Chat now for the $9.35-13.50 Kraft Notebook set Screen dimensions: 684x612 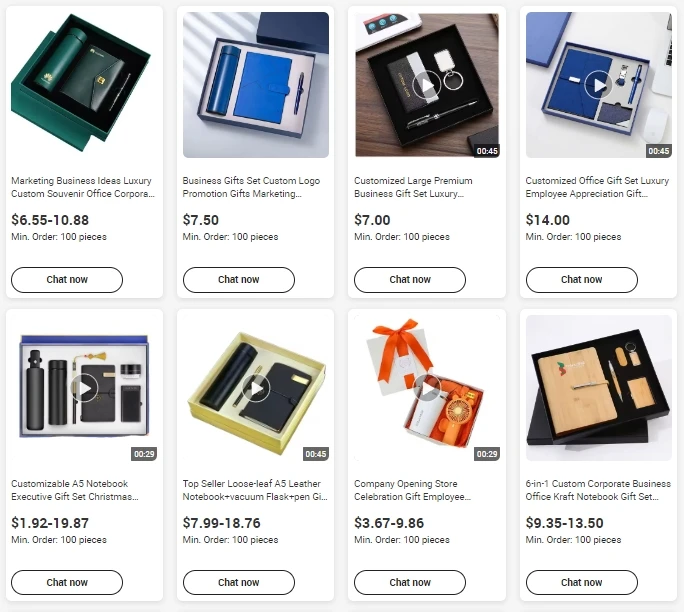point(581,582)
